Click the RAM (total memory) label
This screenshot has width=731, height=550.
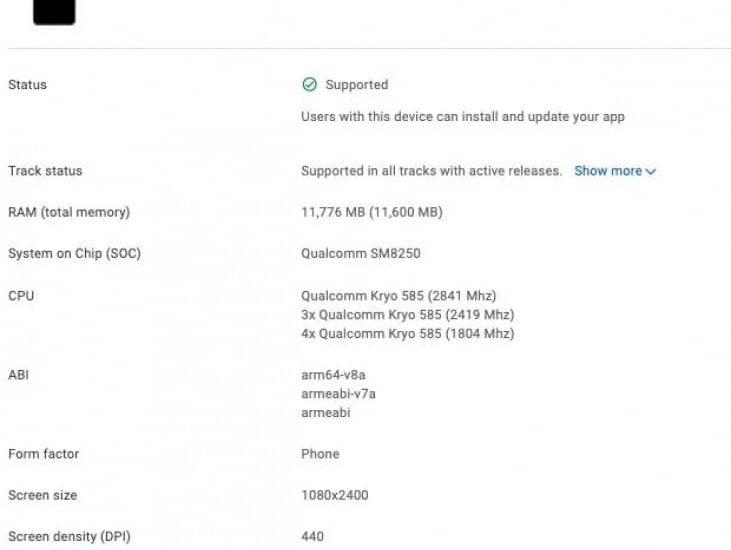[69, 212]
